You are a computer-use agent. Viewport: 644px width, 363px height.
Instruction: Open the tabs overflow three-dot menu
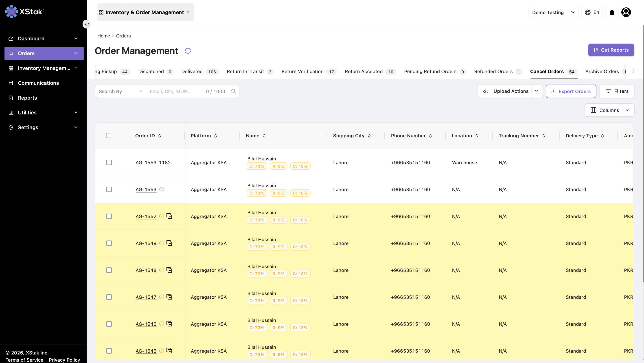633,72
